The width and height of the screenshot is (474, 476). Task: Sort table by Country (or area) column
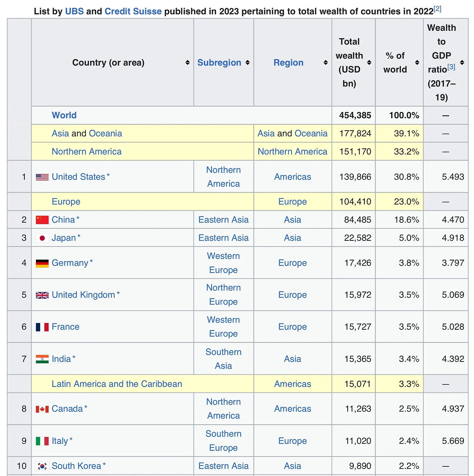[188, 63]
